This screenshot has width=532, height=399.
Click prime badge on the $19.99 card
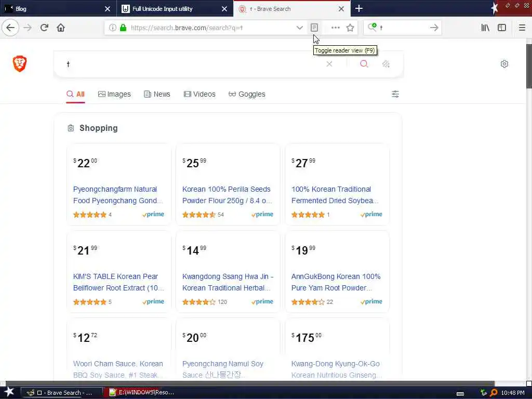coord(371,301)
